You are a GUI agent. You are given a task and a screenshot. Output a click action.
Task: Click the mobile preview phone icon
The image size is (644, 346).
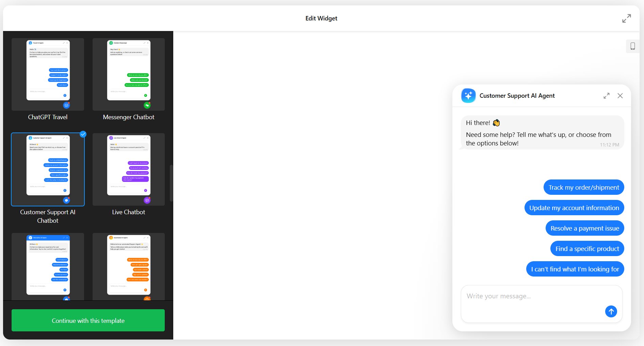633,46
